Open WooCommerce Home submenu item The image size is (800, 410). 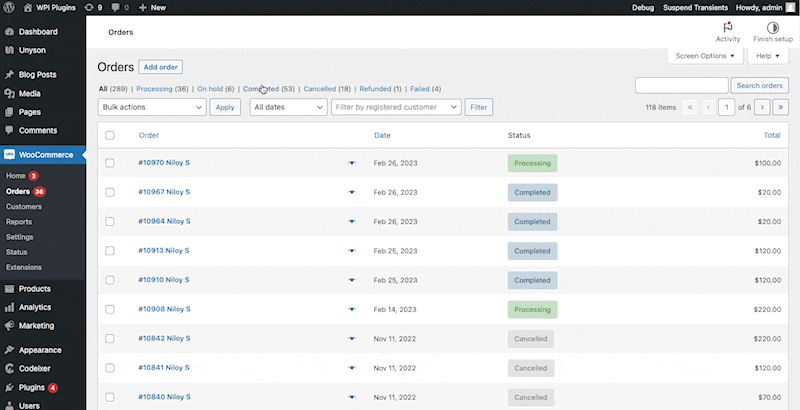[x=16, y=175]
